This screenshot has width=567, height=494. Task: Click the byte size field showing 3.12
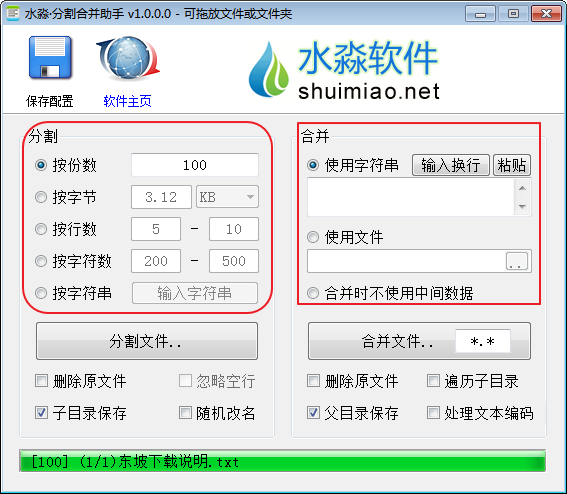[x=161, y=197]
